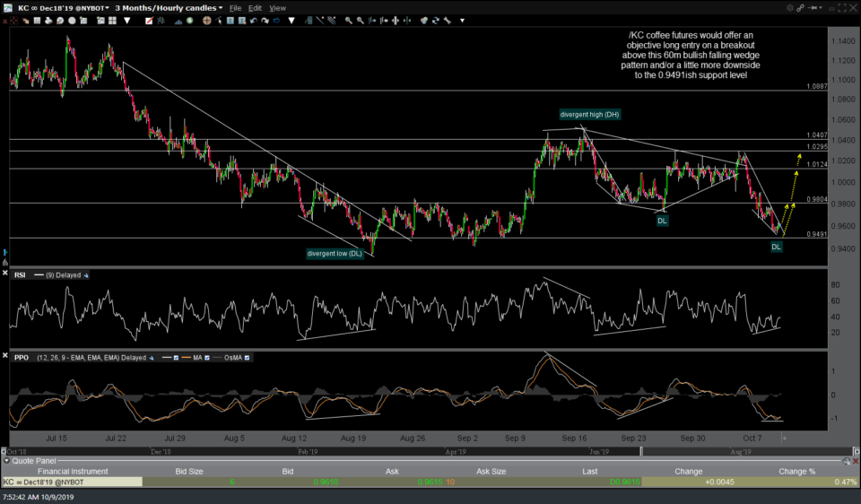
Task: Select the zoom in magnifier icon
Action: tap(348, 20)
